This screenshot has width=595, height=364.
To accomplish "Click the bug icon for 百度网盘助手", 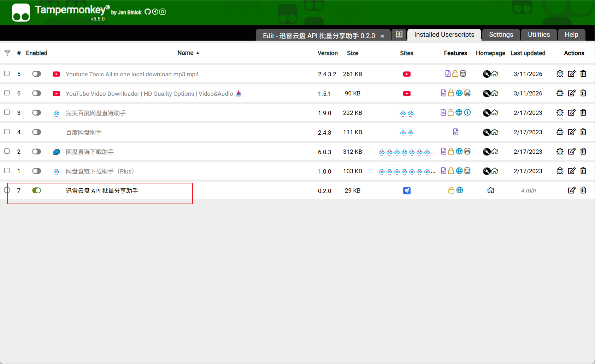I will click(560, 132).
